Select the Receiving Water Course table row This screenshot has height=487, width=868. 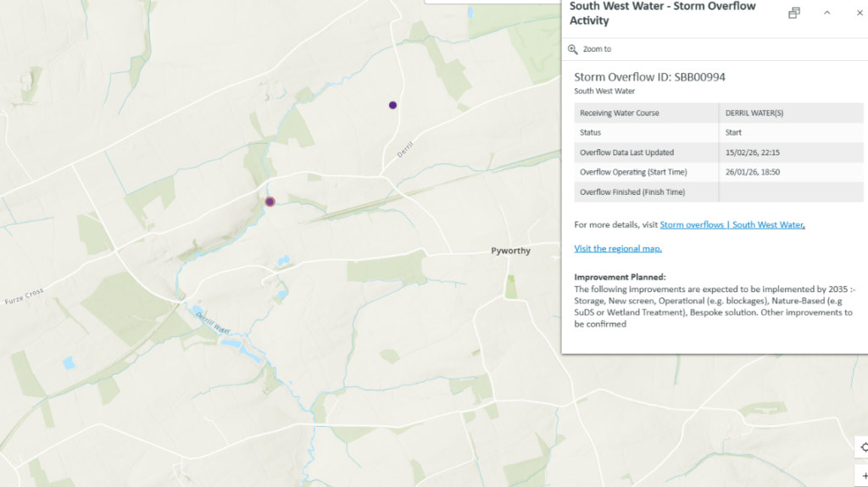[x=718, y=113]
